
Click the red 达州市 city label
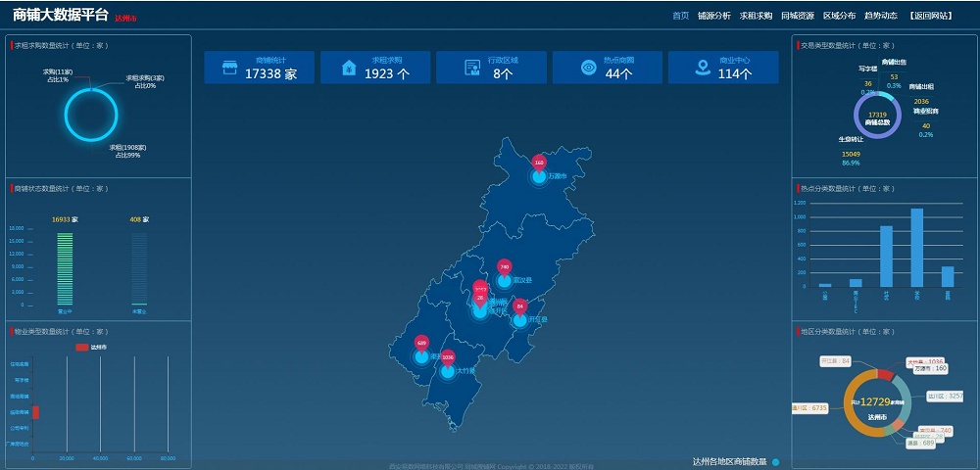pyautogui.click(x=125, y=18)
